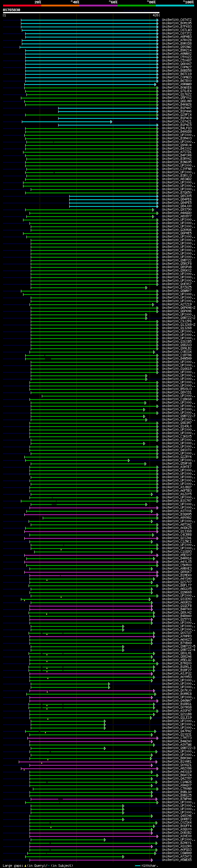The width and height of the screenshot is (197, 868).
Task: Select UniRef100_B4RH16 entry
Action: 177,558
